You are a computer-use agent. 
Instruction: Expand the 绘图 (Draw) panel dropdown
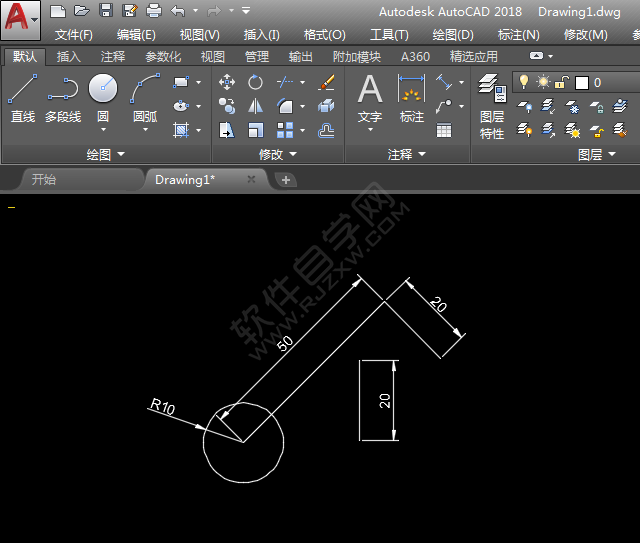point(106,155)
